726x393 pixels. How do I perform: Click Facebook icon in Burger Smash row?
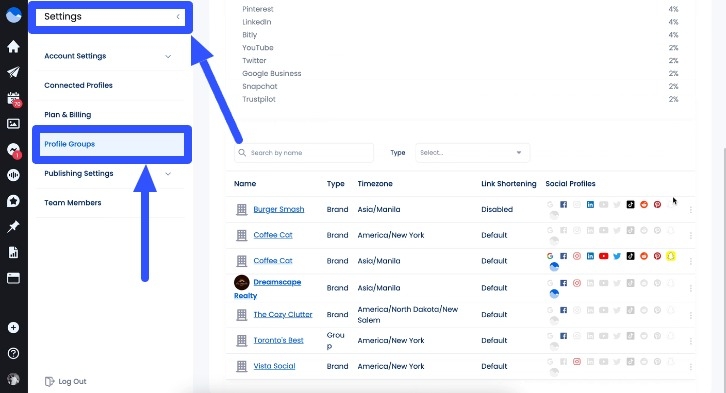[x=563, y=204]
